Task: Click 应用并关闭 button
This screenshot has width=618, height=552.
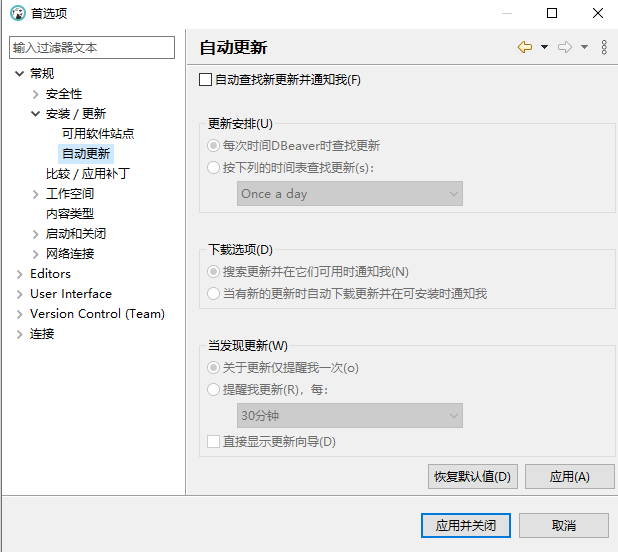Action: pos(465,525)
